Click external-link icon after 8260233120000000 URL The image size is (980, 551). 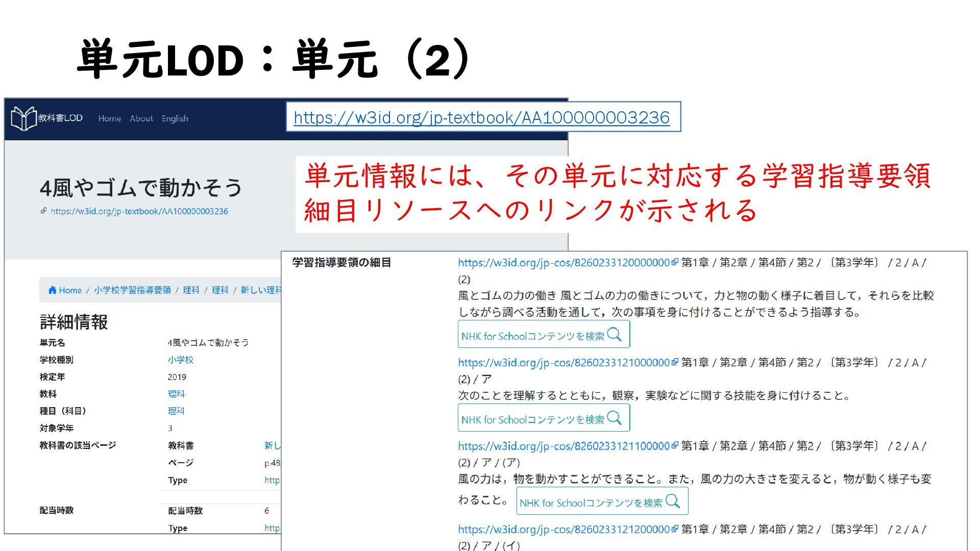pos(675,262)
